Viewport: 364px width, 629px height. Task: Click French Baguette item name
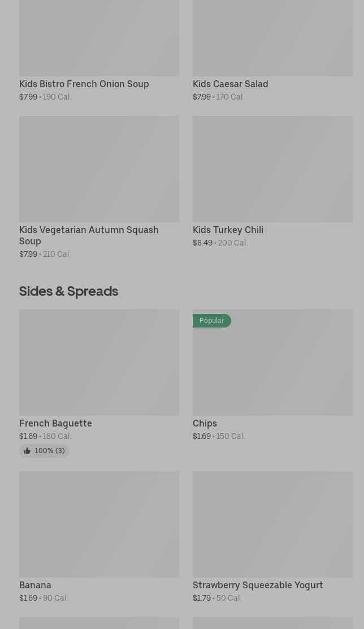pos(55,423)
